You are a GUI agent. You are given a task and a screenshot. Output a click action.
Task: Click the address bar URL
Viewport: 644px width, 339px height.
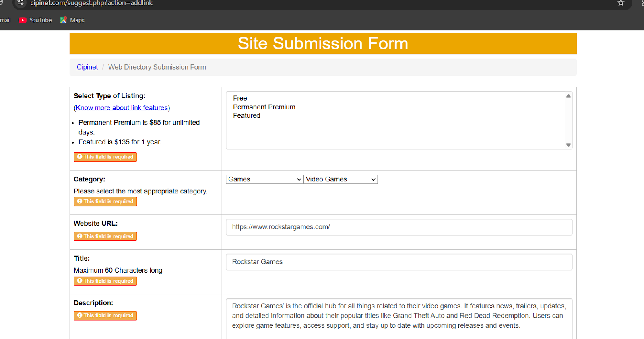click(91, 3)
